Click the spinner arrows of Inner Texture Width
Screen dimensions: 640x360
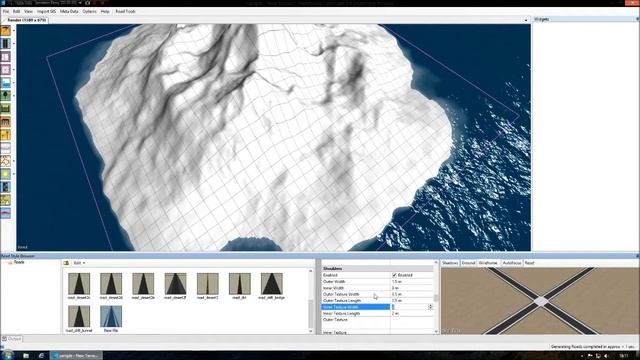[x=430, y=307]
